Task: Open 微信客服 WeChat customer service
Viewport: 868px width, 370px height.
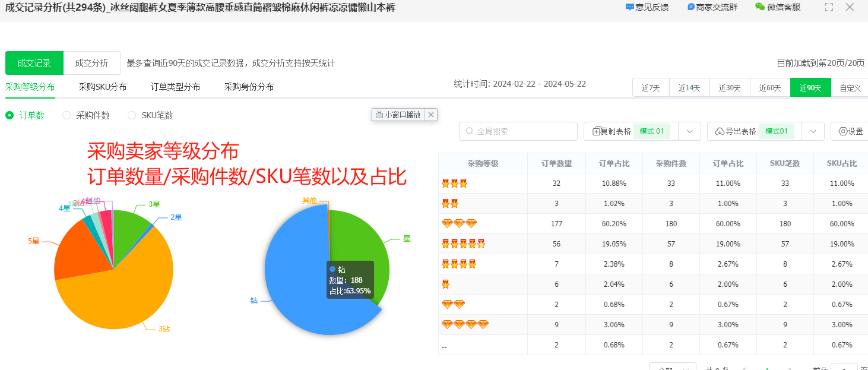Action: click(x=760, y=7)
